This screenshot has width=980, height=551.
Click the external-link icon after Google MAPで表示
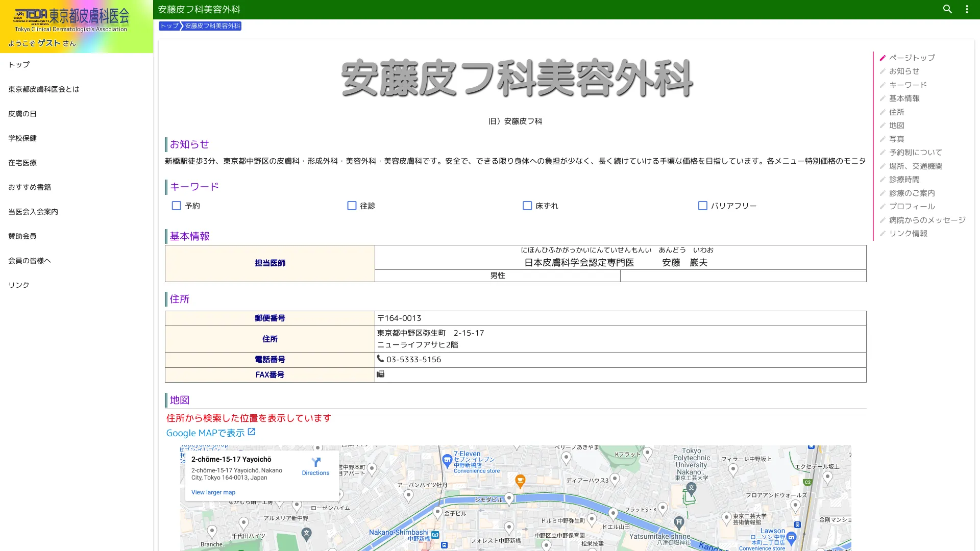coord(251,432)
